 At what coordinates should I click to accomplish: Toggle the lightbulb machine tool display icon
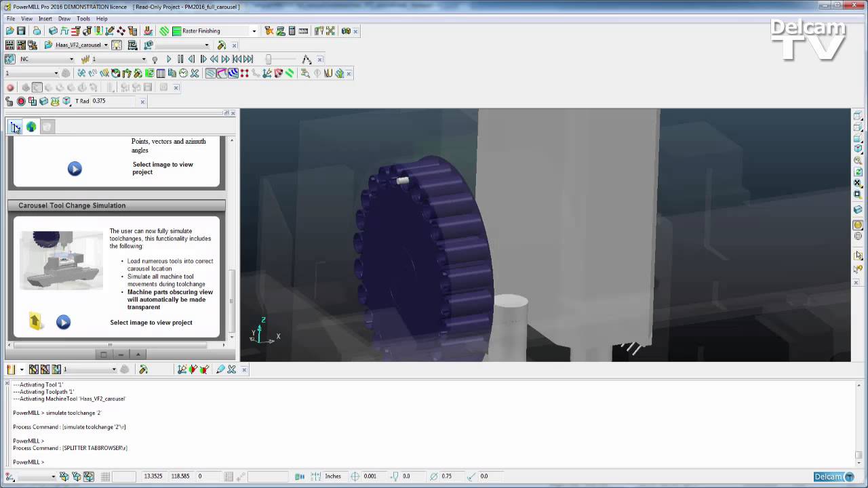[x=117, y=45]
